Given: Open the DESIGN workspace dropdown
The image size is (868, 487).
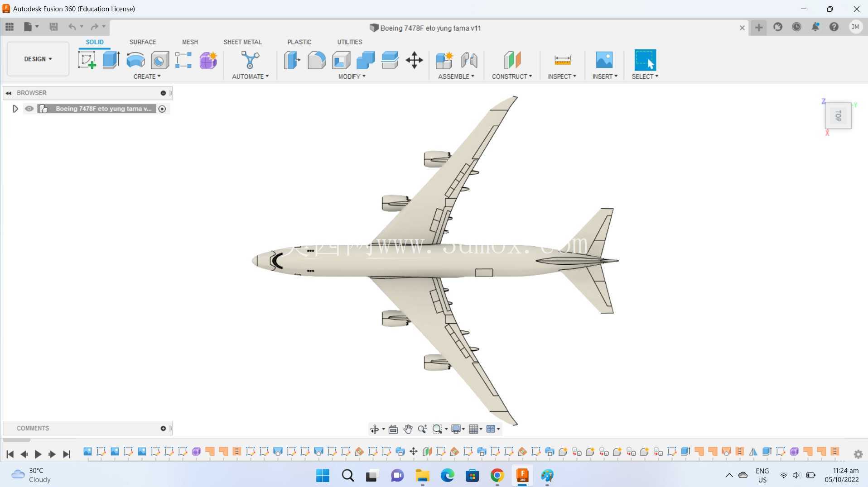Looking at the screenshot, I should tap(38, 59).
